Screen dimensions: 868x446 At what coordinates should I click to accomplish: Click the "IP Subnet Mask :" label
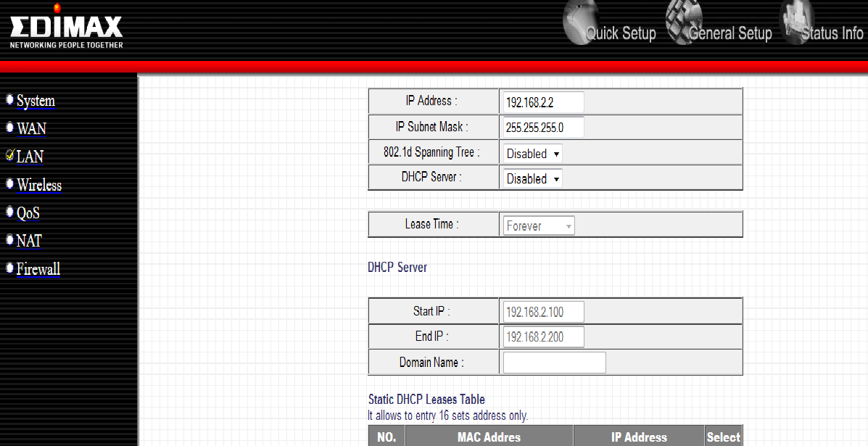(x=431, y=127)
